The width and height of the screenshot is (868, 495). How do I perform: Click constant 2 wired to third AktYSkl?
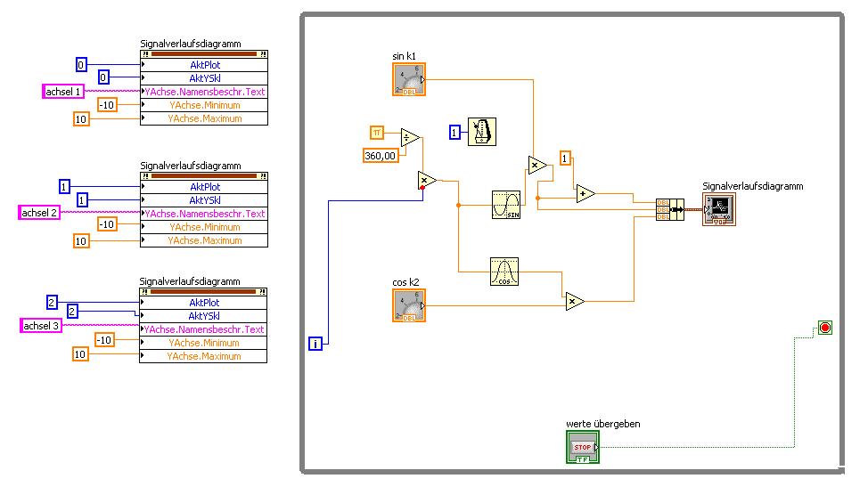(x=72, y=312)
